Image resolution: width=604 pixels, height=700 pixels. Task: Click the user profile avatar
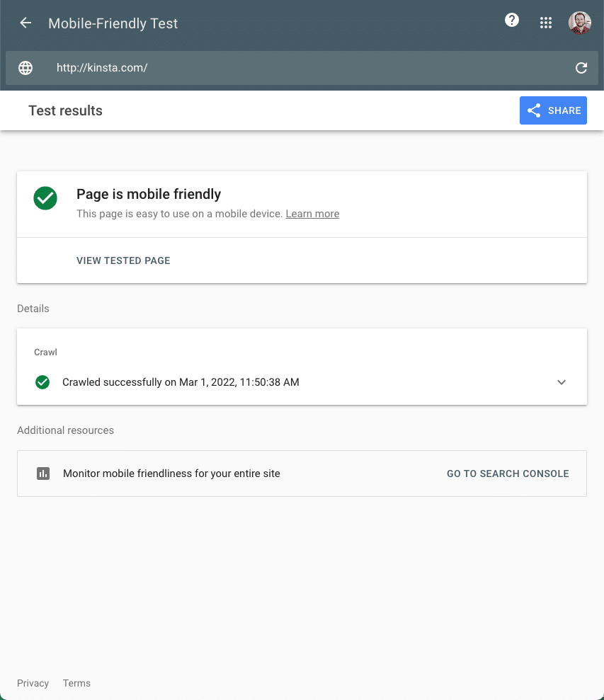point(579,23)
